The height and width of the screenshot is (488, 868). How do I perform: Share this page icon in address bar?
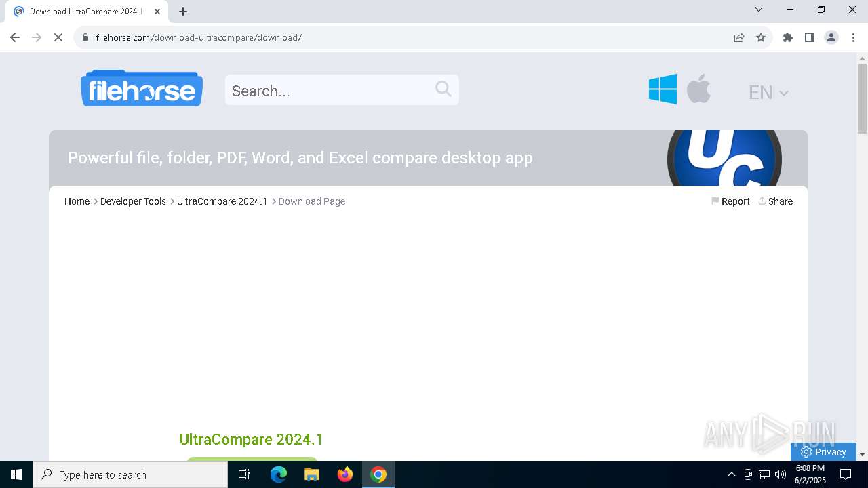[739, 37]
